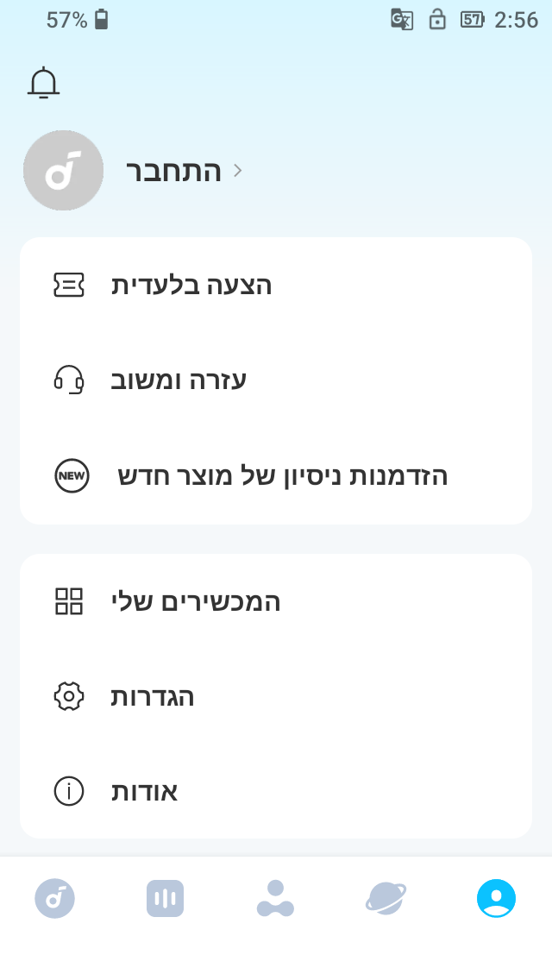Tap the gray profile avatar picture
Viewport: 552px width, 980px height.
[63, 171]
